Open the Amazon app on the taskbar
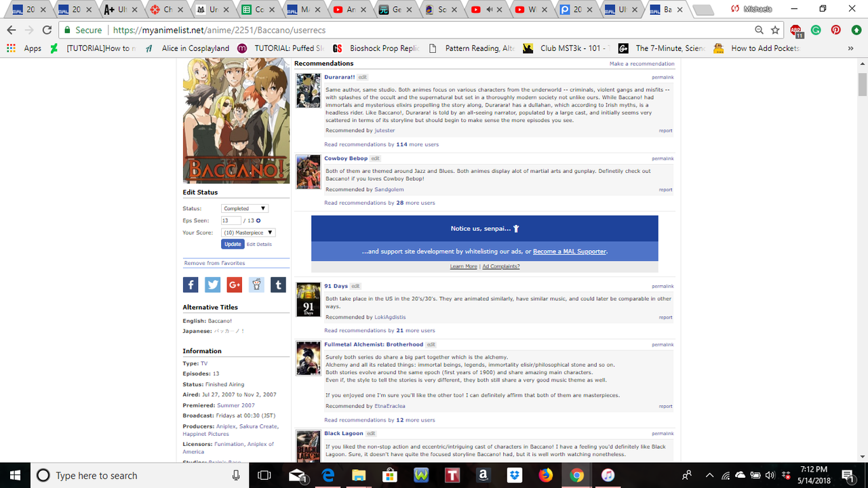This screenshot has height=488, width=868. (x=484, y=475)
